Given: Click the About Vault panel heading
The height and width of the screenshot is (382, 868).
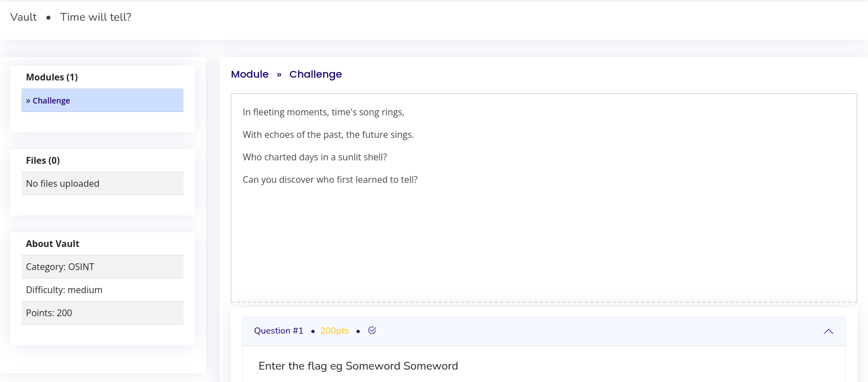Looking at the screenshot, I should tap(52, 244).
